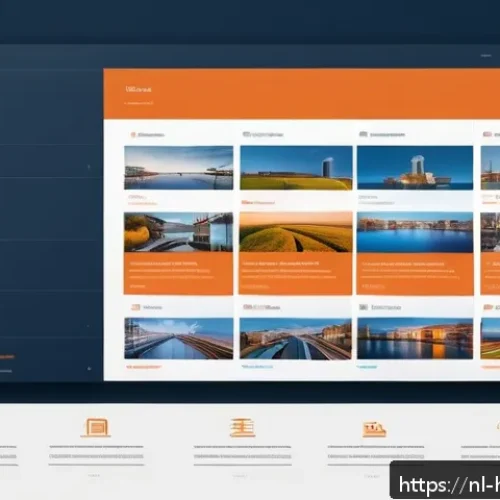Open the river and bridge landscape thumbnail

point(179,168)
